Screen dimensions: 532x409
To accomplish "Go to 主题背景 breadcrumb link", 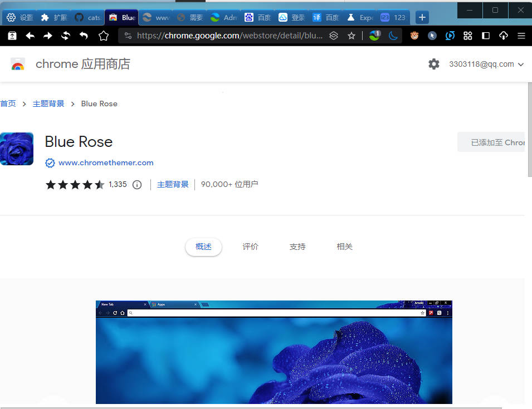I will [48, 104].
